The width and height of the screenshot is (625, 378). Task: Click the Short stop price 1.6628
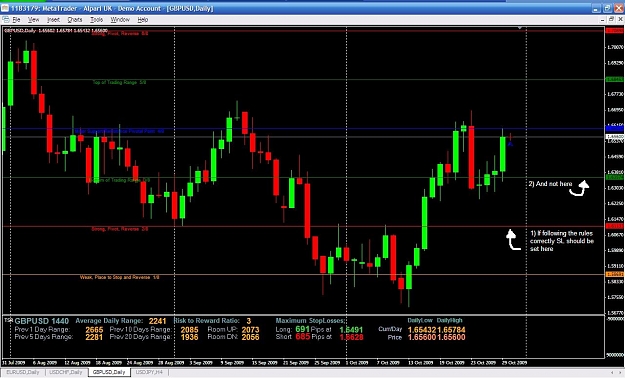(x=351, y=337)
